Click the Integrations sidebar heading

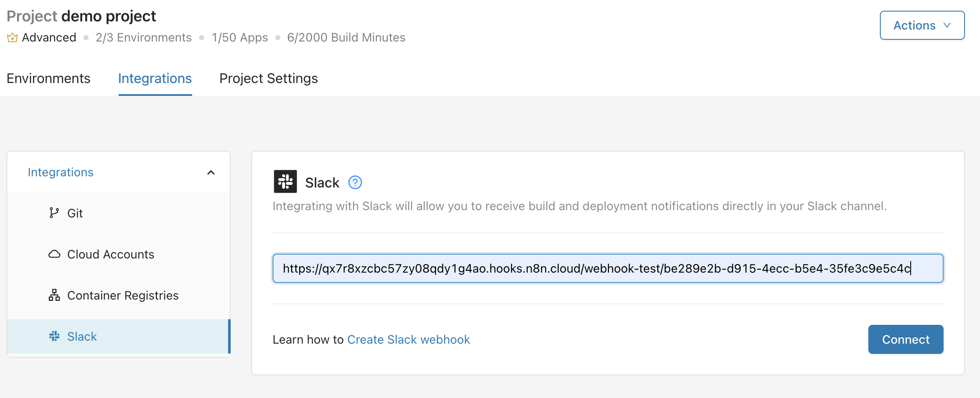coord(60,172)
